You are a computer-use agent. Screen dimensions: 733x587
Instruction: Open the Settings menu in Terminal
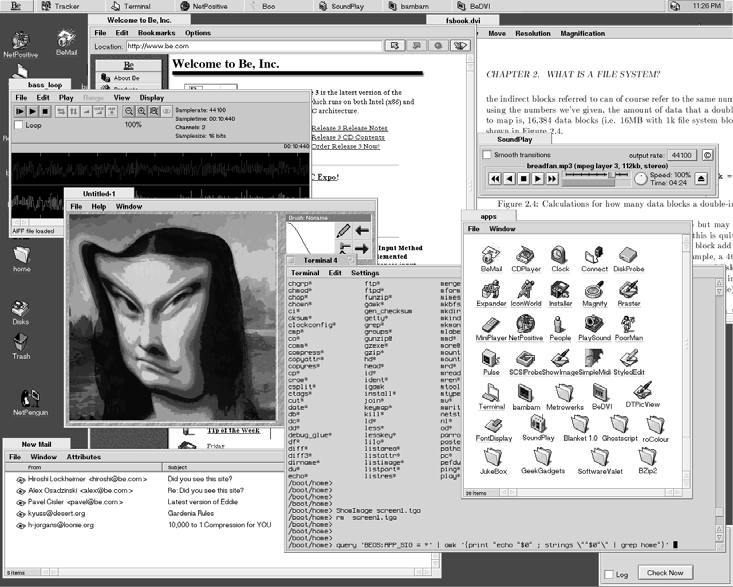(364, 272)
